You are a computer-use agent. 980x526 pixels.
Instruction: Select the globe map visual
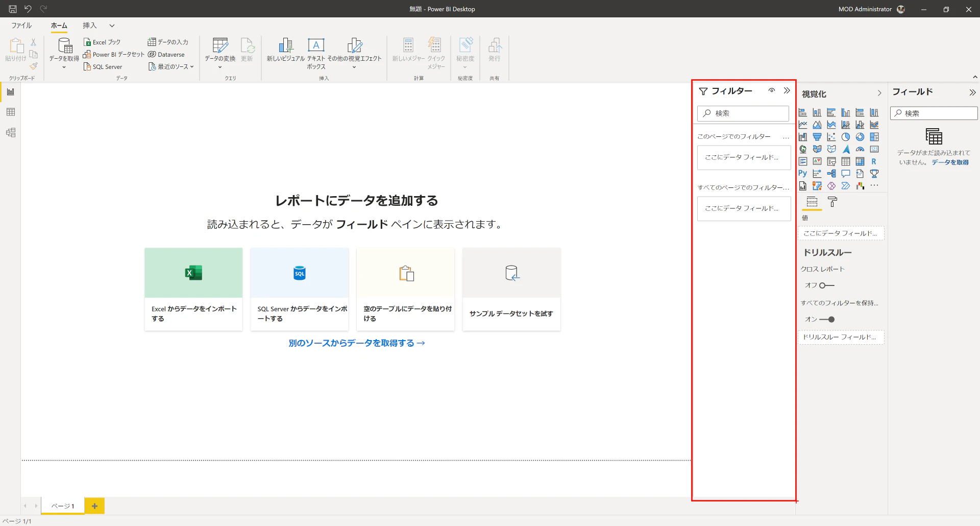coord(803,149)
